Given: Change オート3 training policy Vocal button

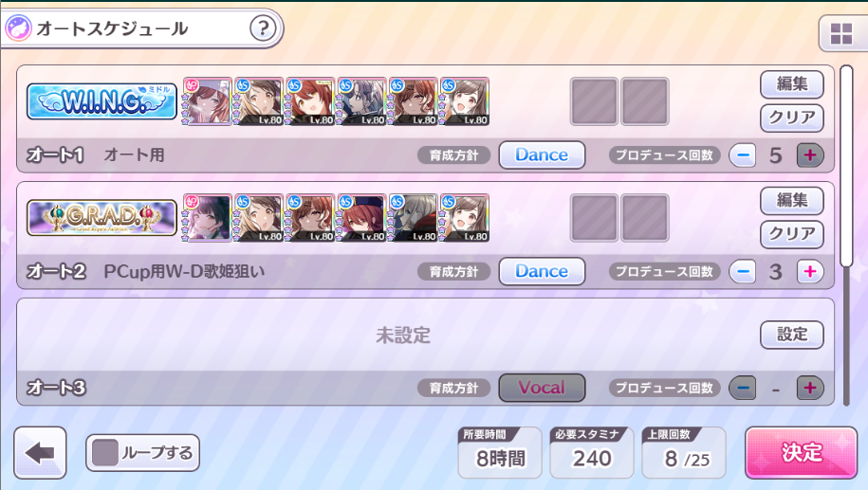Looking at the screenshot, I should pos(542,387).
